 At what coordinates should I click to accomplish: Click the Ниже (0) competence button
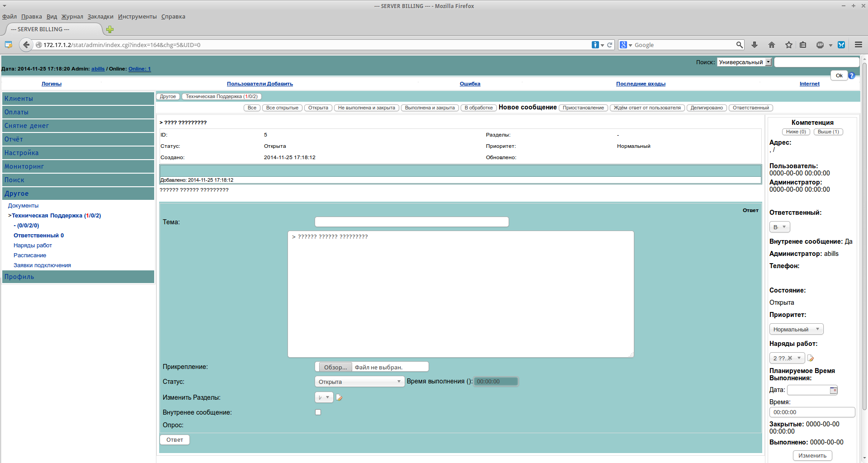tap(796, 132)
